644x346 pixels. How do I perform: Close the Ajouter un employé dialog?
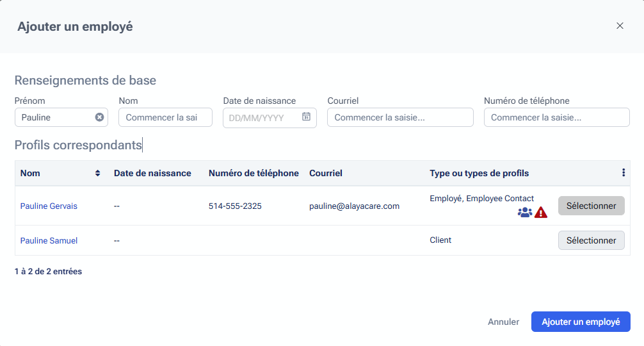click(620, 26)
